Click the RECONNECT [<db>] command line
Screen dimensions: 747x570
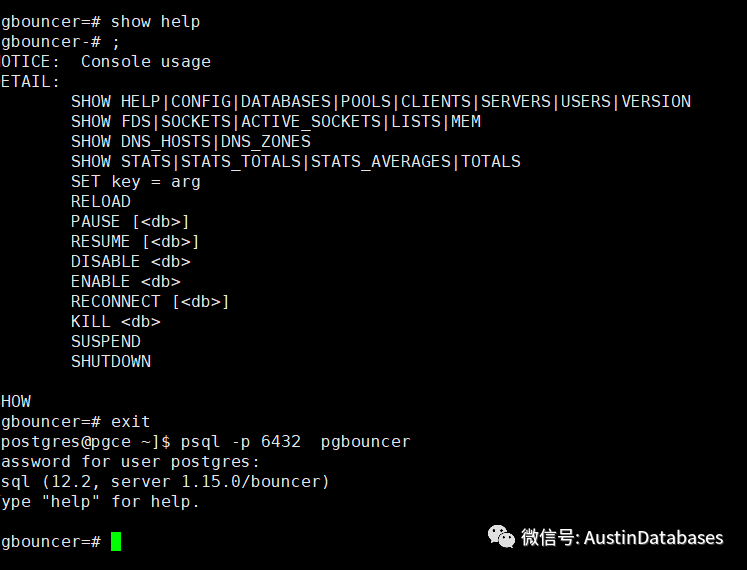click(150, 301)
